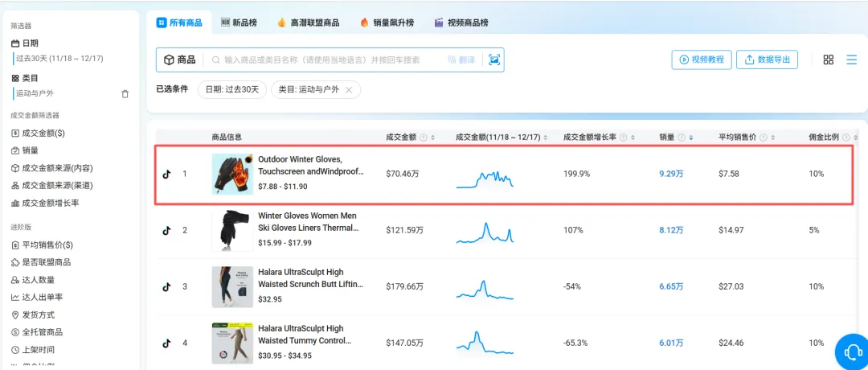Click the TikTok icon on row 1
This screenshot has height=370, width=868.
(x=166, y=174)
